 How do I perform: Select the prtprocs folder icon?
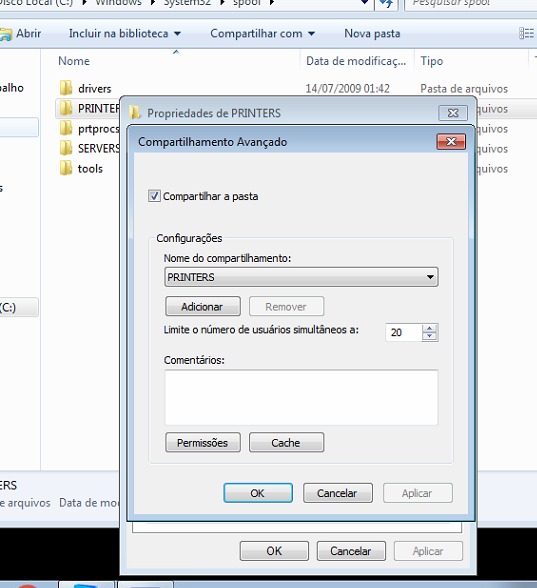[66, 128]
